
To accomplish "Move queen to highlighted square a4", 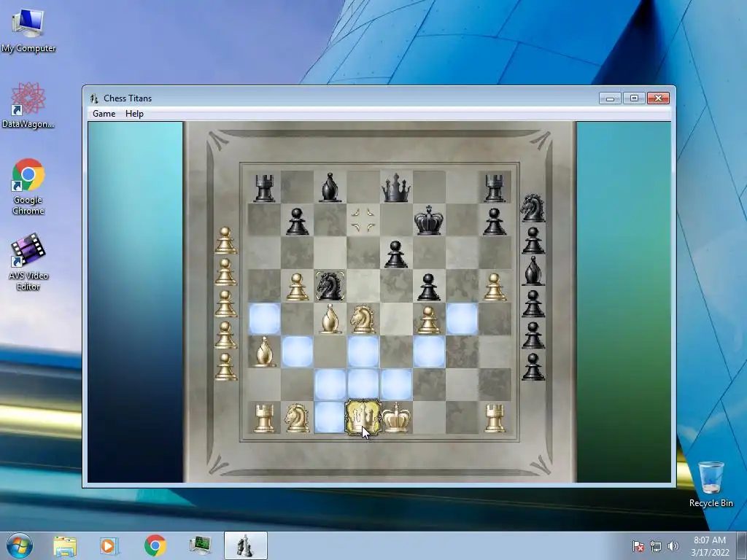I will pyautogui.click(x=264, y=319).
